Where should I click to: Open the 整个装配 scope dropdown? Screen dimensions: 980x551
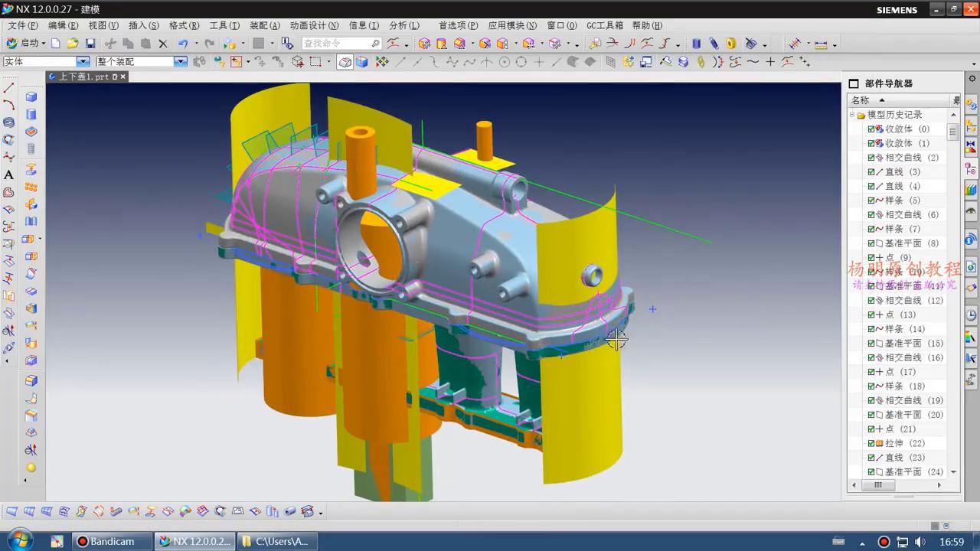click(181, 62)
